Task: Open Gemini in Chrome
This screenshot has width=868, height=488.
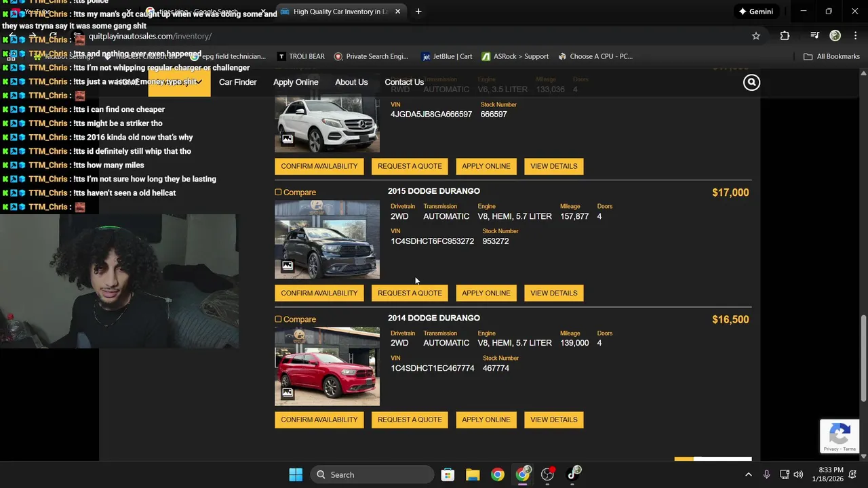Action: (x=756, y=12)
